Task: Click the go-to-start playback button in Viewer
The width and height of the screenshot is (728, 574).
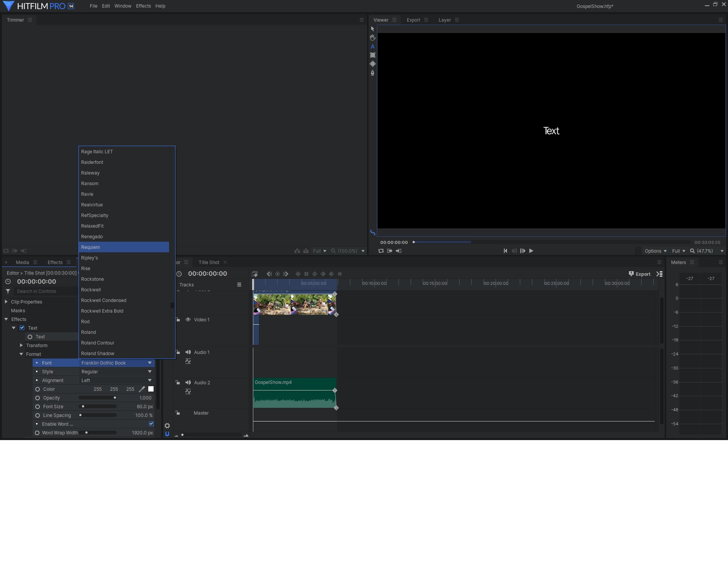Action: pos(505,251)
